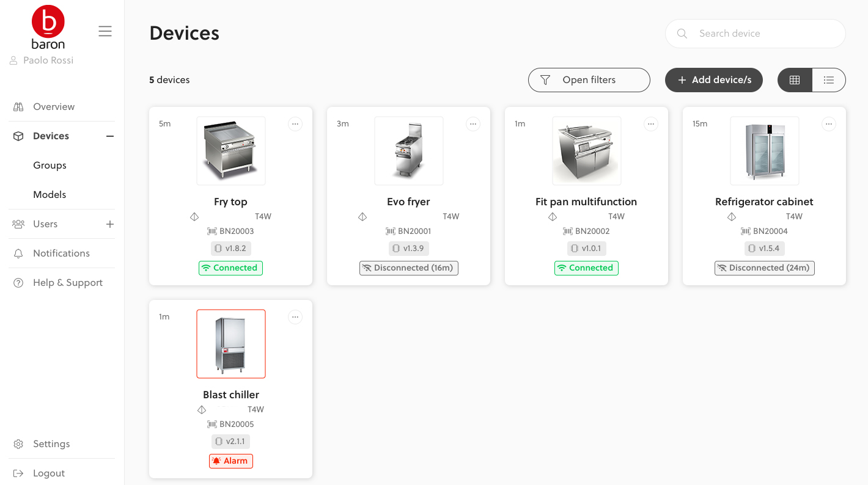Open the Evo fryer three-dot menu
This screenshot has width=868, height=485.
pos(473,124)
